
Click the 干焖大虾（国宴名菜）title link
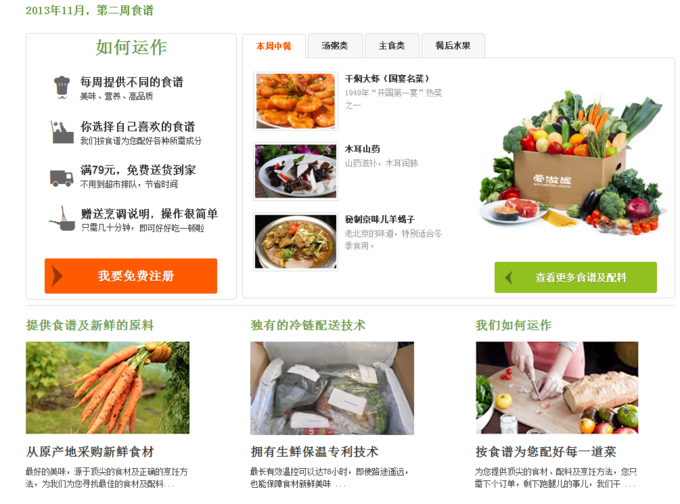pyautogui.click(x=387, y=79)
